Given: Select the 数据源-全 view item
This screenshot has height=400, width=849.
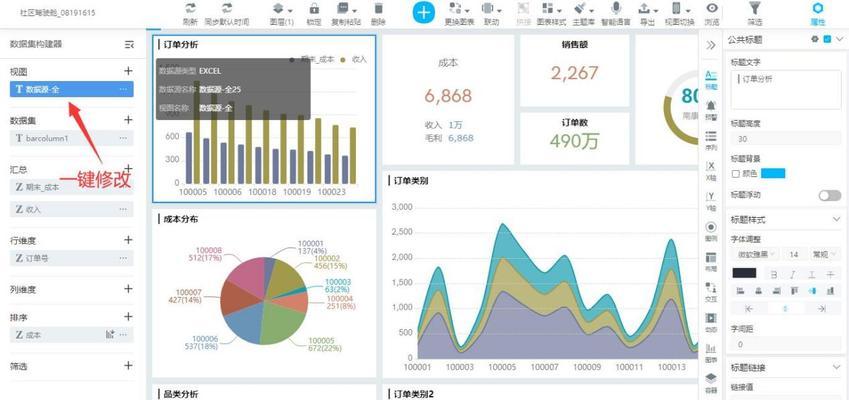Looking at the screenshot, I should 71,89.
